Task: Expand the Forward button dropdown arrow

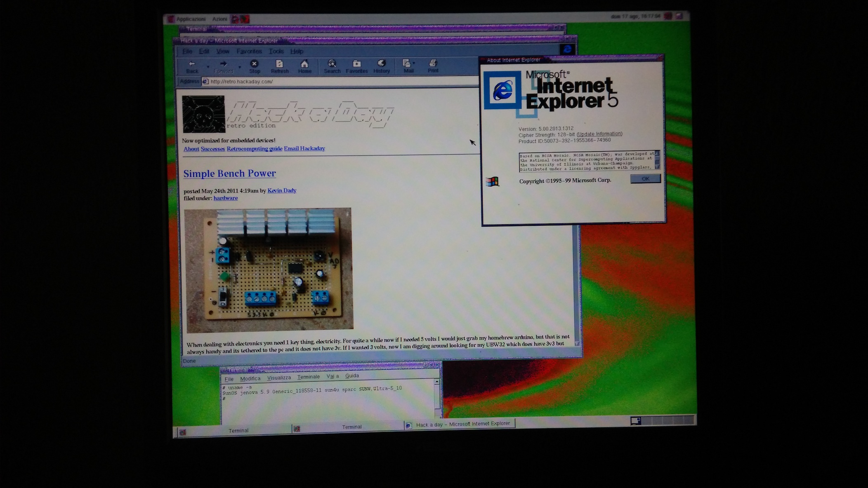Action: click(x=239, y=66)
